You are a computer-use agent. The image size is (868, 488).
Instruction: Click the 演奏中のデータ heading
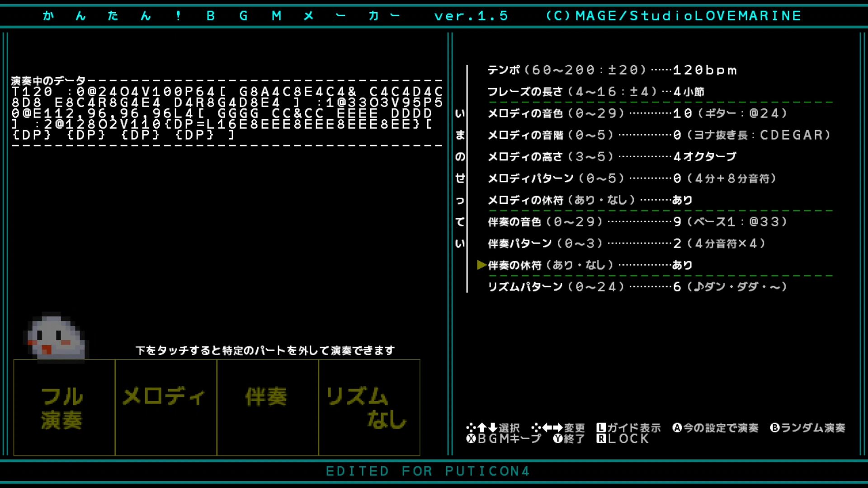[48, 81]
